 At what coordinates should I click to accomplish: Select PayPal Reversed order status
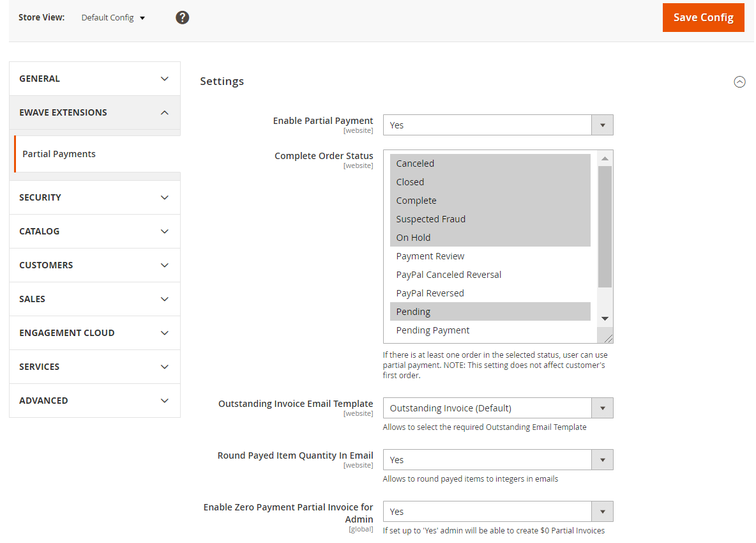point(430,293)
